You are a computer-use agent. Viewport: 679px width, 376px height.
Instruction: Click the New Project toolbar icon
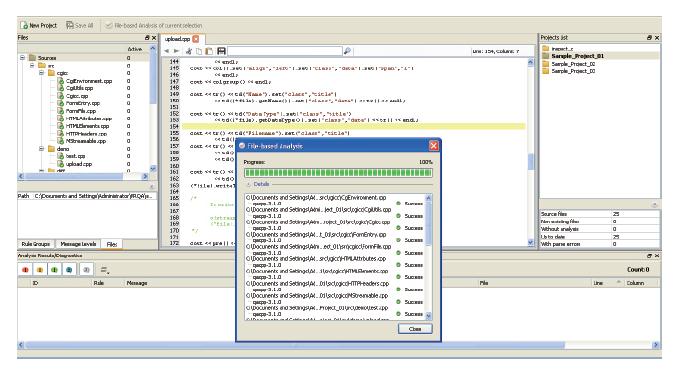[24, 26]
